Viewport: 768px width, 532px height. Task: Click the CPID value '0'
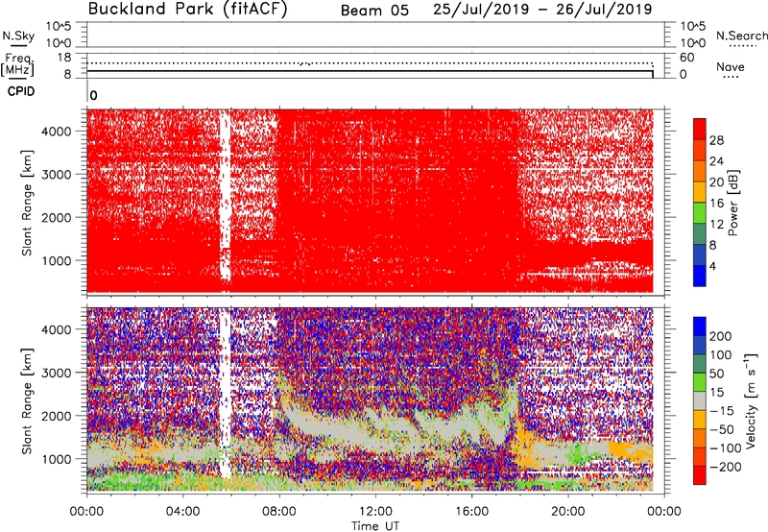(93, 96)
